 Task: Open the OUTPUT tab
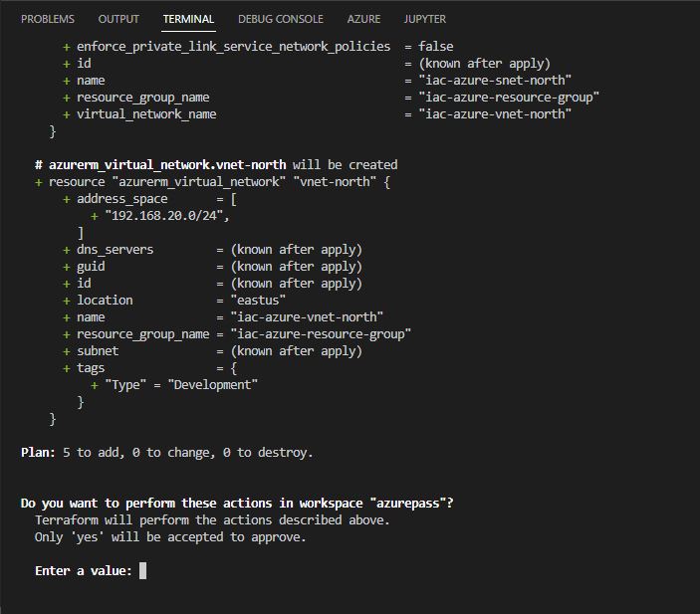pos(118,19)
